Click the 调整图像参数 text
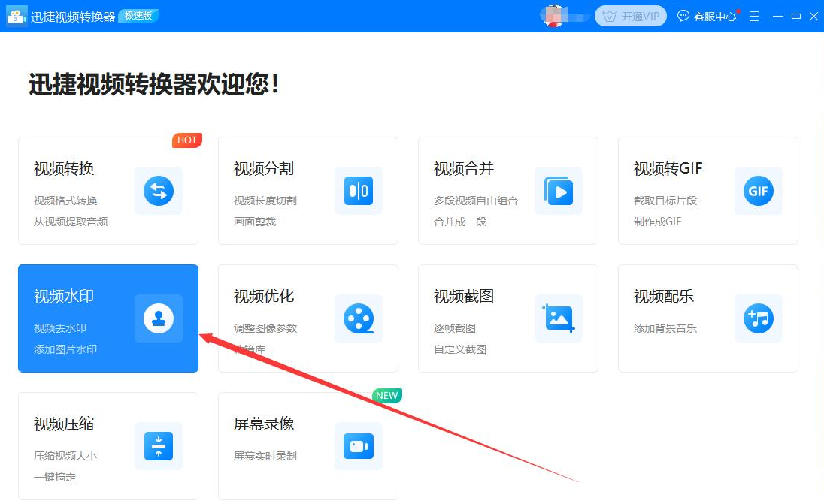The height and width of the screenshot is (504, 824). pos(265,328)
